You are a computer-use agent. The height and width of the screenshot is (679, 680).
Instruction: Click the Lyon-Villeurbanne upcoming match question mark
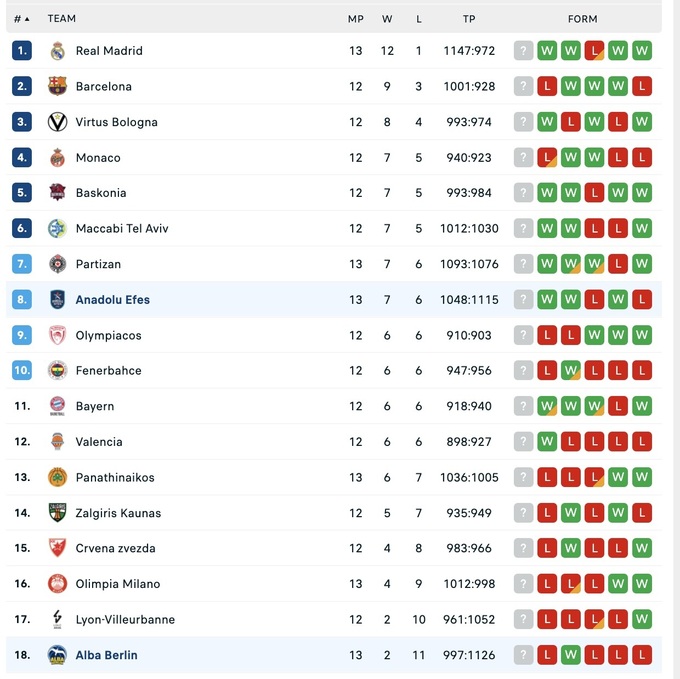[523, 619]
